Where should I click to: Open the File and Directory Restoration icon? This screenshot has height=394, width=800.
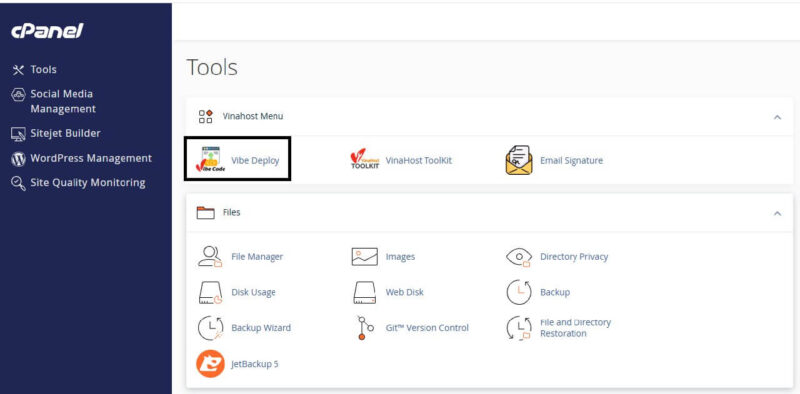pyautogui.click(x=519, y=328)
